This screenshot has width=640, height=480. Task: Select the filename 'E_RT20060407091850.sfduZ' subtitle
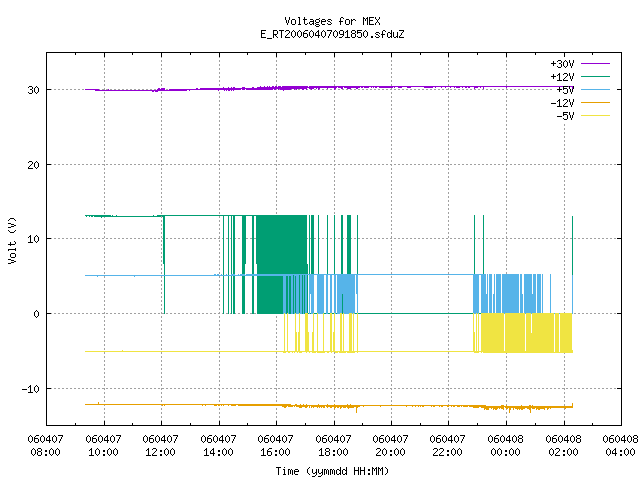coord(332,34)
